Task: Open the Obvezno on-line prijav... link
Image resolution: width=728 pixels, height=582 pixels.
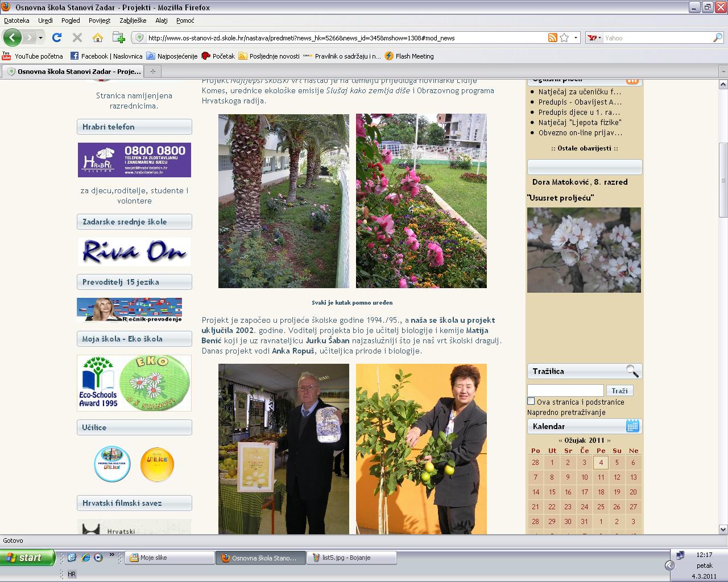Action: tap(580, 132)
